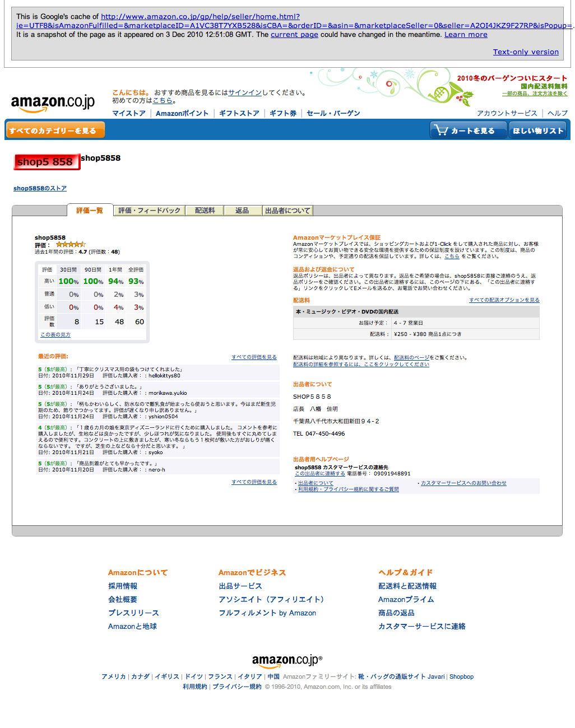The height and width of the screenshot is (728, 575).
Task: Click the この表の見方 link
Action: (x=55, y=334)
